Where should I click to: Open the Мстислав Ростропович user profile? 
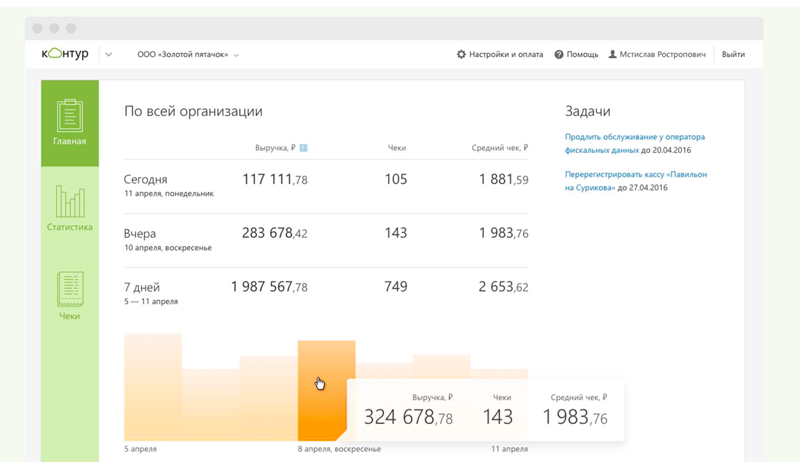click(x=657, y=54)
